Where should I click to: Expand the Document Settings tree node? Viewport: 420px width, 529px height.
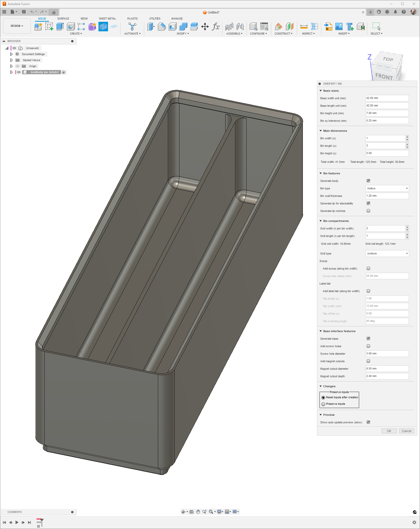click(x=11, y=54)
